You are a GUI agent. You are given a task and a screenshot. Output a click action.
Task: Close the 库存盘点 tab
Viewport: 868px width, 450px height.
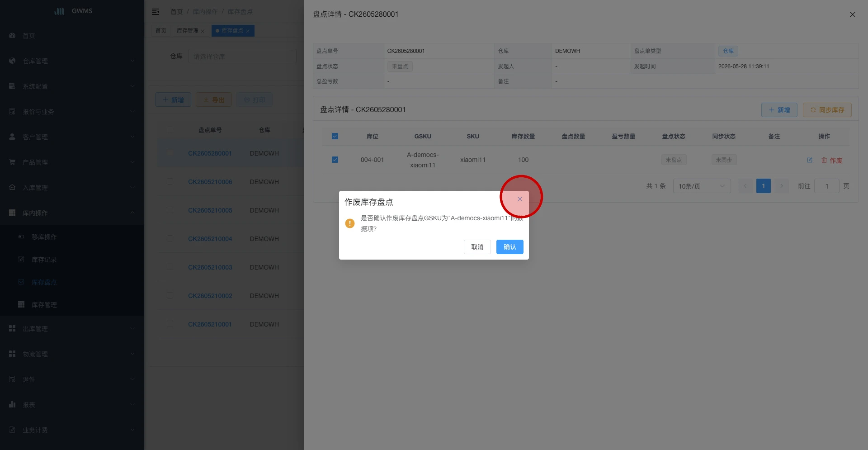(248, 31)
